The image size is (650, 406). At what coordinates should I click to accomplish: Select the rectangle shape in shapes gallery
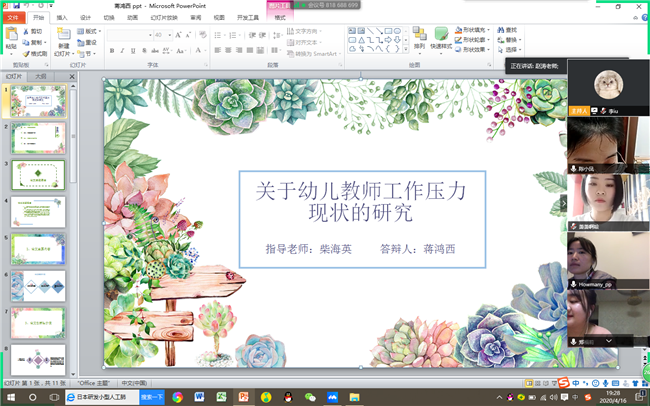[388, 31]
